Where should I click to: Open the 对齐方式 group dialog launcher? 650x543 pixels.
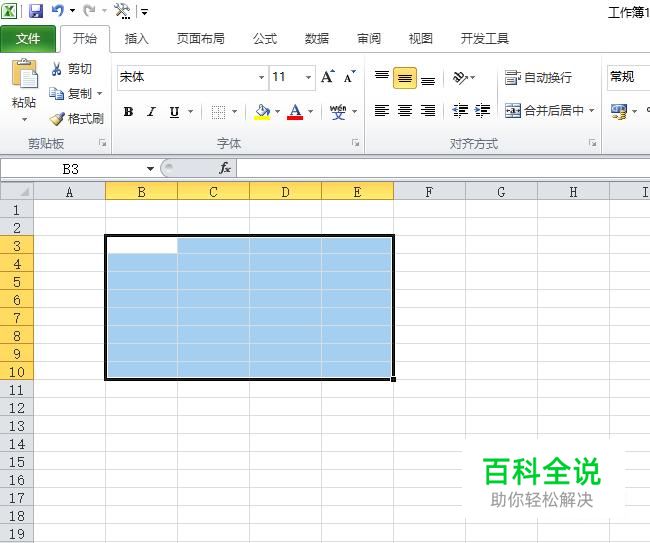point(592,143)
